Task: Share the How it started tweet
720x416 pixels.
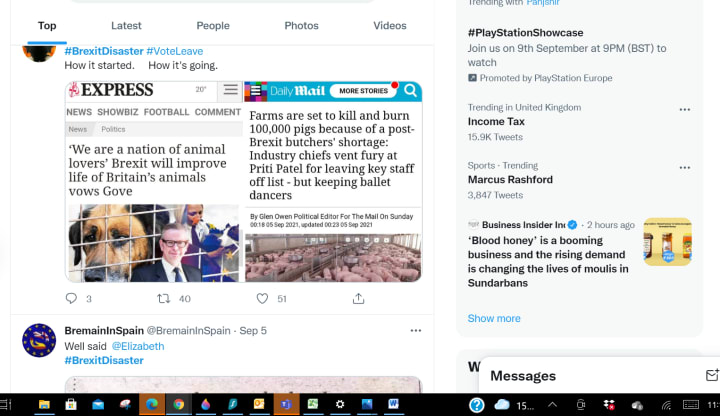Action: coord(358,298)
